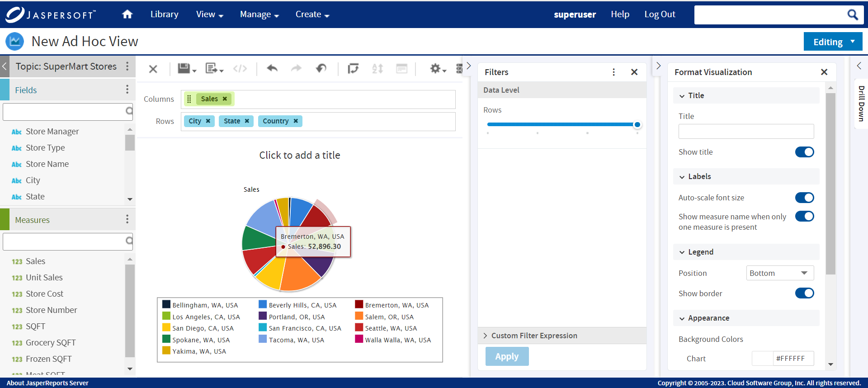Screen dimensions: 868x388
Task: Close the Format Visualization panel
Action: pos(824,72)
